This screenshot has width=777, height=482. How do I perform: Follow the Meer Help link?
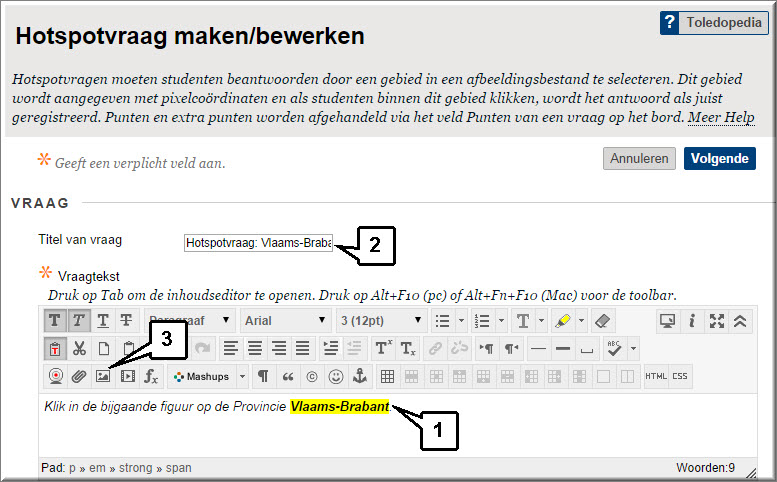[x=721, y=117]
